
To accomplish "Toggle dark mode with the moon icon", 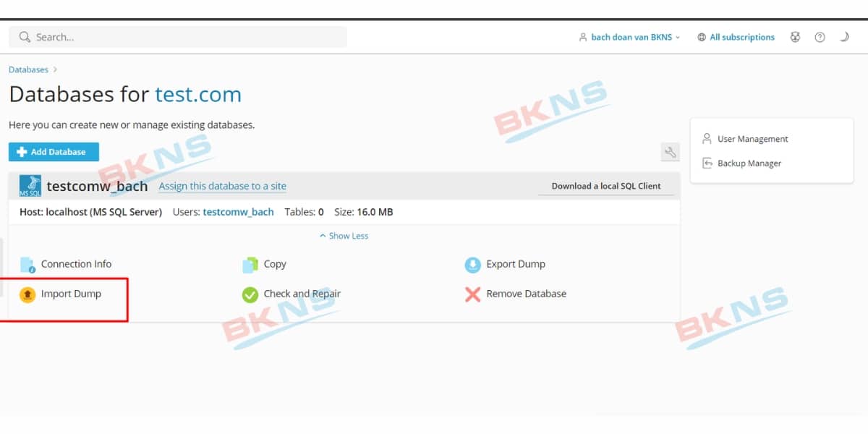I will [844, 38].
